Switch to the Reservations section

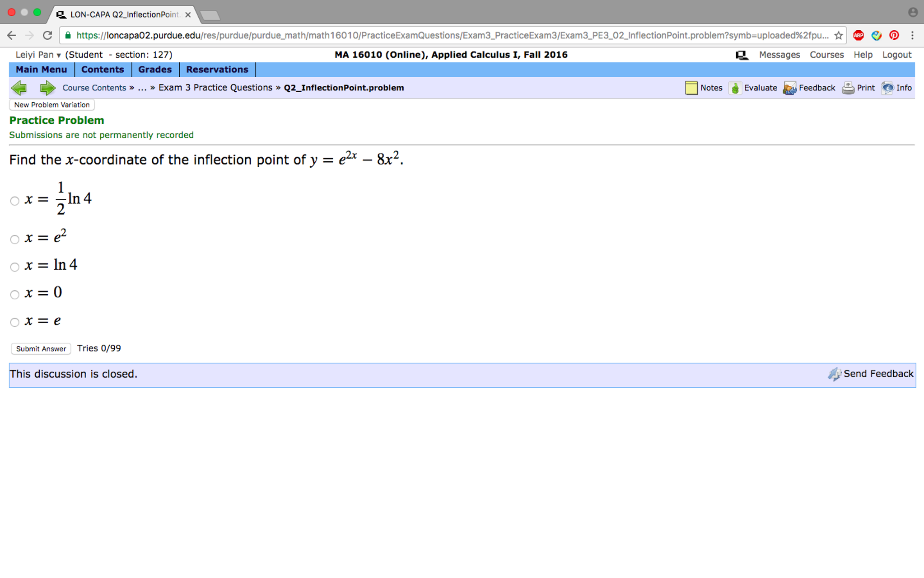point(217,70)
